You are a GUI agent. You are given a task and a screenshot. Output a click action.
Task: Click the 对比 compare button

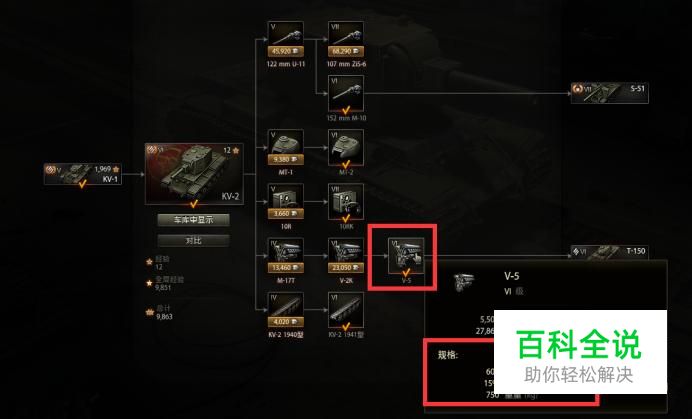[x=193, y=241]
